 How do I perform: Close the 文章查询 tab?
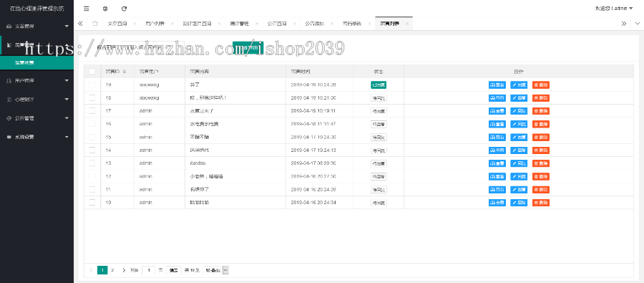tap(135, 24)
